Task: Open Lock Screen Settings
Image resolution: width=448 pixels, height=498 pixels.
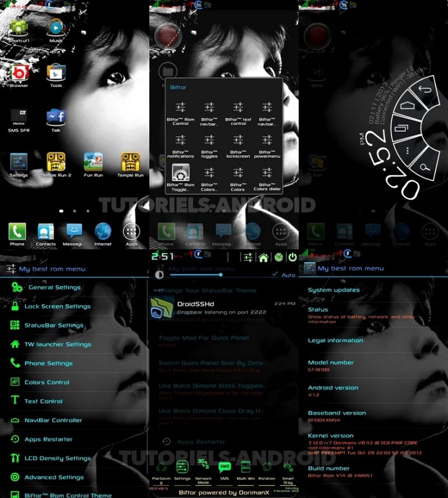Action: (x=74, y=306)
